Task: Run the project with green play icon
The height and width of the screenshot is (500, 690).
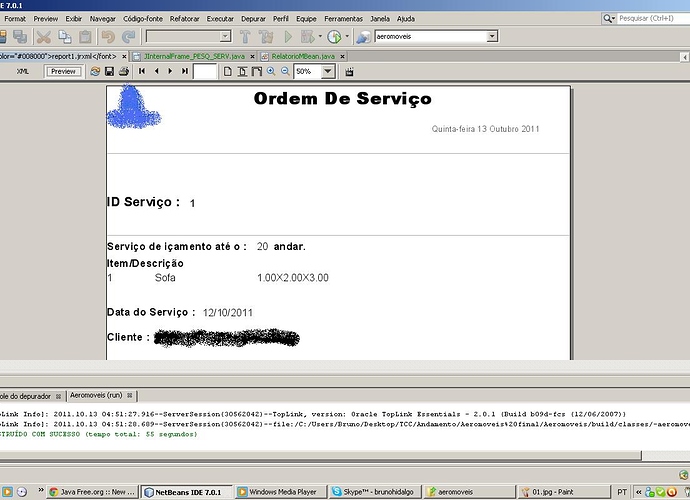Action: coord(288,37)
